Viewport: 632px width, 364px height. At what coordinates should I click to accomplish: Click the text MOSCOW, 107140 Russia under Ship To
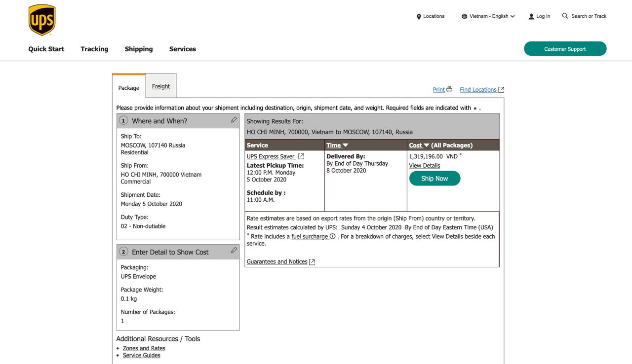coord(153,146)
